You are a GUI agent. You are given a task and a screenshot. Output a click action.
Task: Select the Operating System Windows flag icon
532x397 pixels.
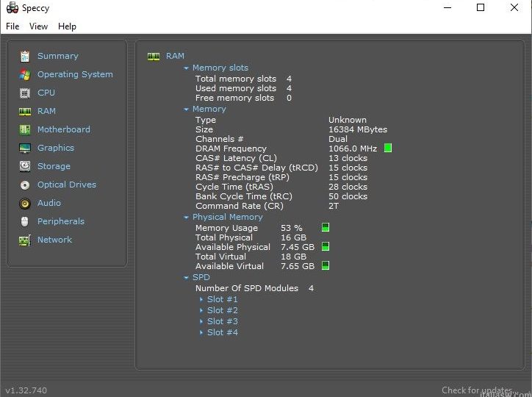(25, 74)
